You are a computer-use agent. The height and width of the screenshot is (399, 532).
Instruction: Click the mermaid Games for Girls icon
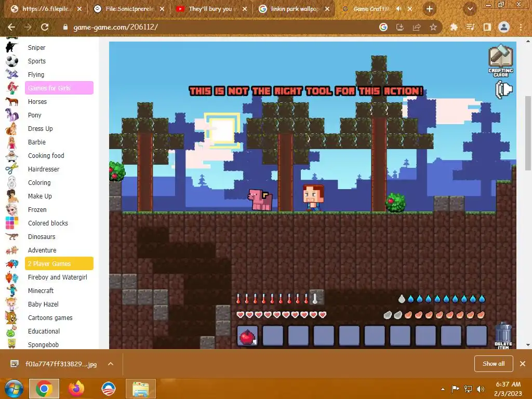coord(12,88)
